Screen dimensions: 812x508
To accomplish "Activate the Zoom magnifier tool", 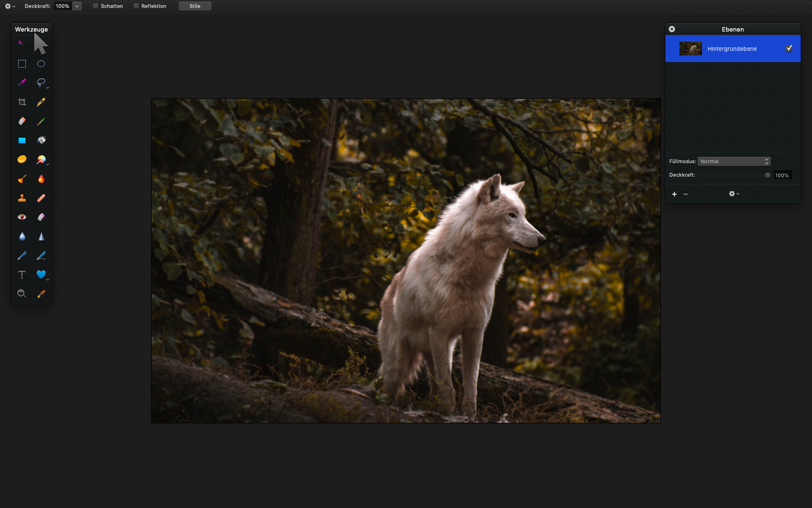I will pyautogui.click(x=22, y=294).
